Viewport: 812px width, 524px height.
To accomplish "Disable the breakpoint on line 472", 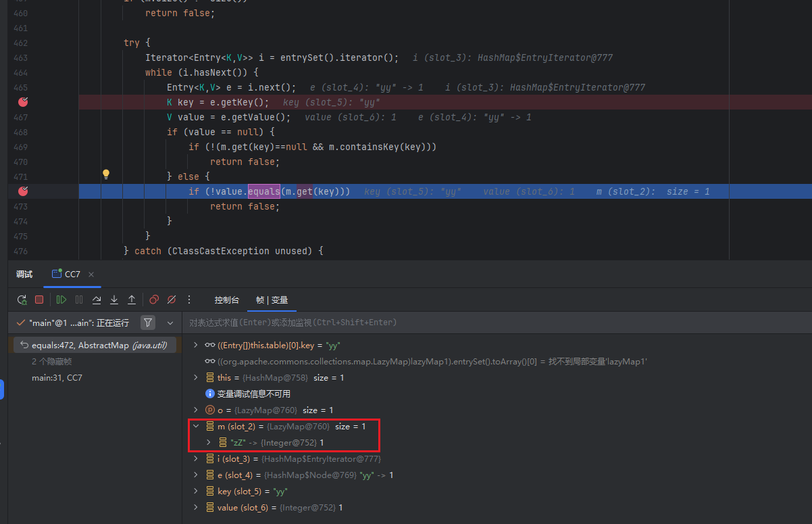I will 24,191.
